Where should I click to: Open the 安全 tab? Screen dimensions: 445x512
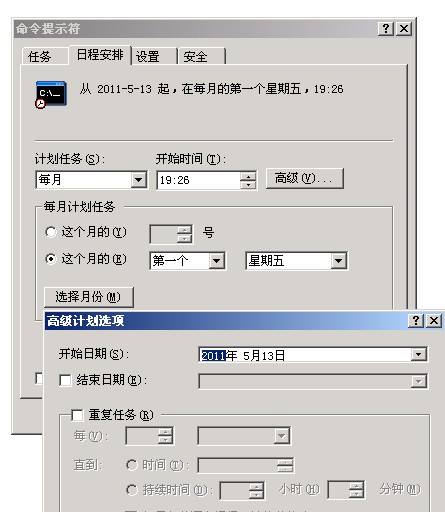pyautogui.click(x=202, y=56)
